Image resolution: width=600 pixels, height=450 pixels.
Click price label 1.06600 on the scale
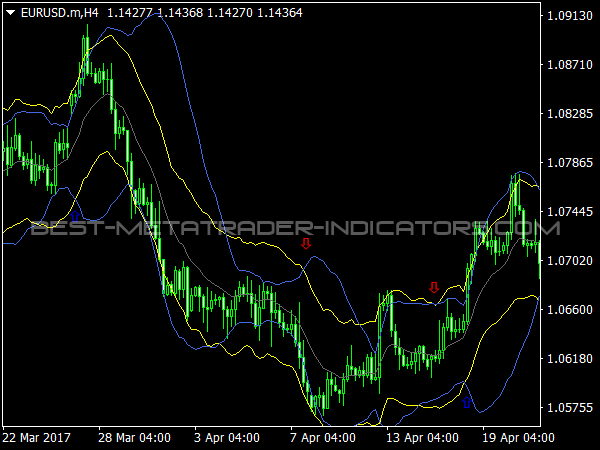[570, 310]
